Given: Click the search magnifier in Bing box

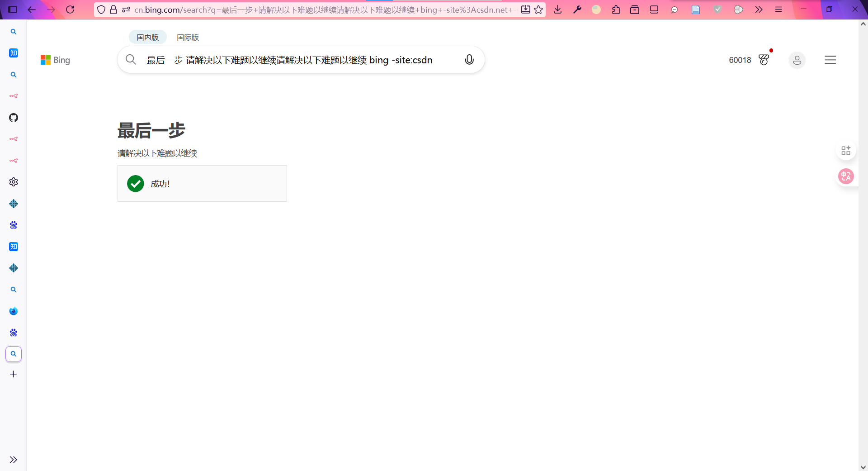Looking at the screenshot, I should pos(131,59).
